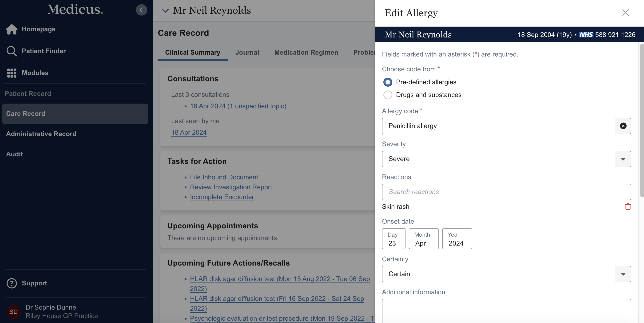Screen dimensions: 644x323
Task: Clear the Penicillin allergy code
Action: [623, 126]
